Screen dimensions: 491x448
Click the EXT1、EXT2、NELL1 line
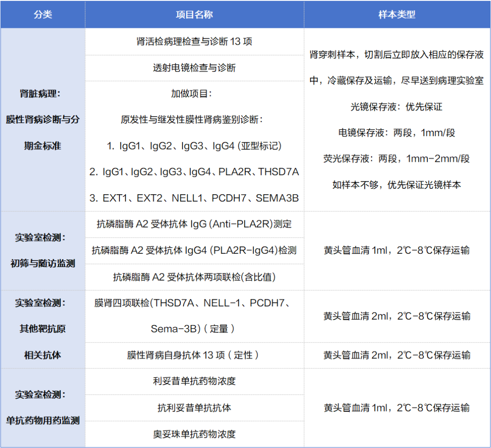(x=194, y=198)
